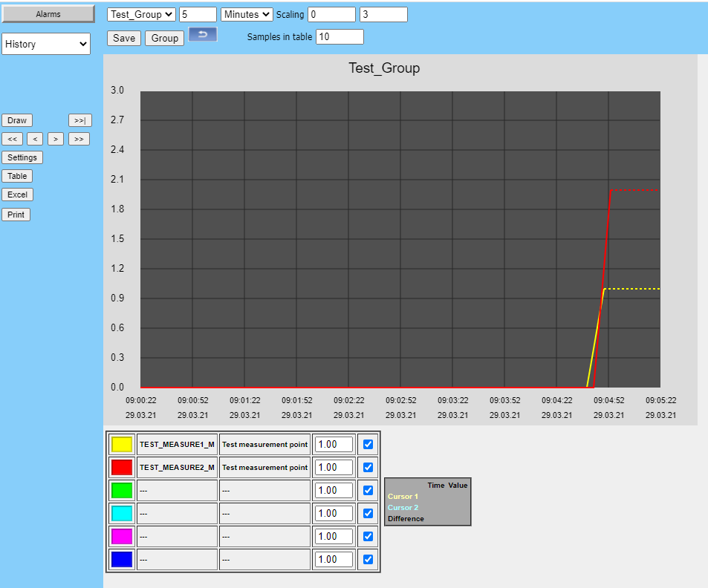
Task: Click the Group button
Action: (x=164, y=38)
